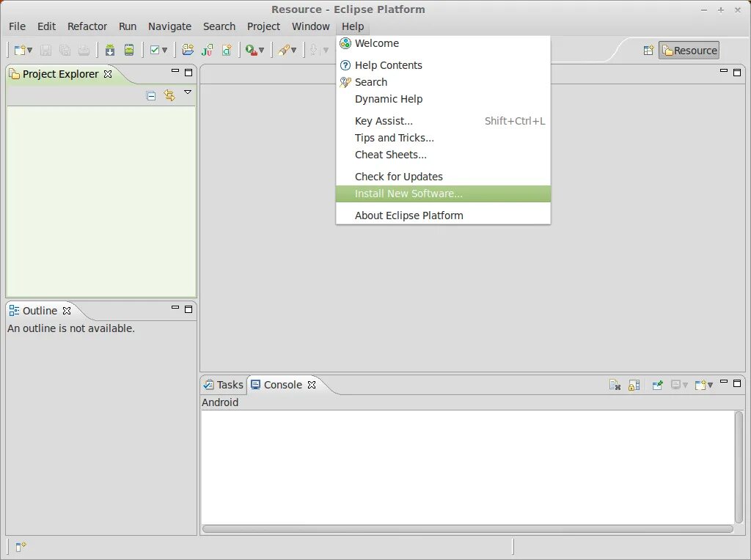Maximize the editor area
The width and height of the screenshot is (751, 560).
click(x=737, y=73)
